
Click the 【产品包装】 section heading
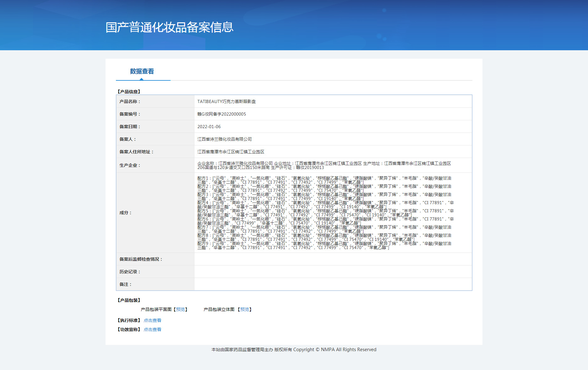[x=129, y=300]
